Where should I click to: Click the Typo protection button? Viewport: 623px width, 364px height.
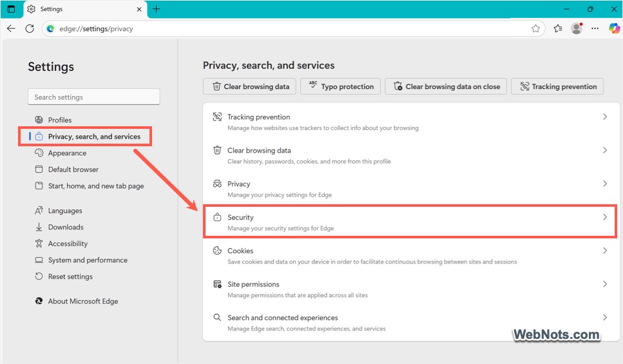click(x=341, y=86)
